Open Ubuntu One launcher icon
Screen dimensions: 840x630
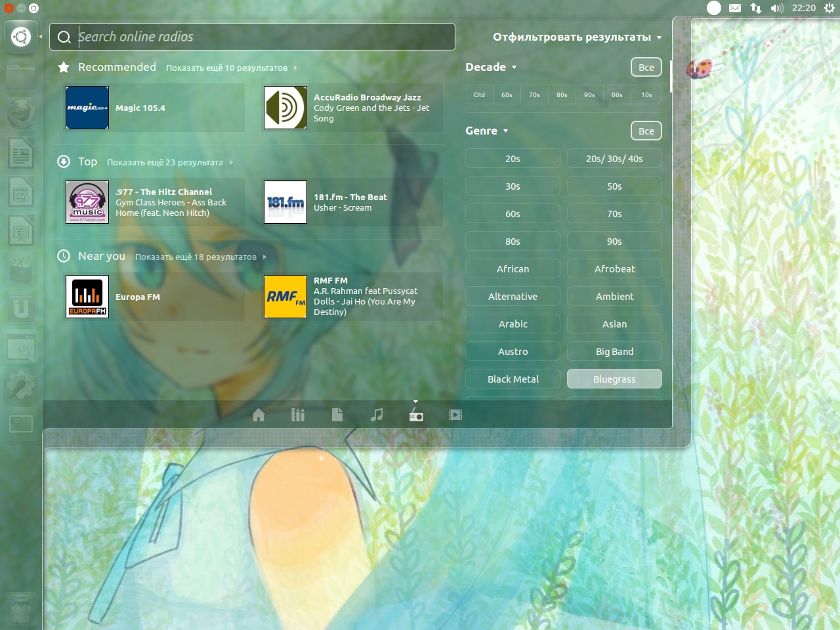coord(21,308)
